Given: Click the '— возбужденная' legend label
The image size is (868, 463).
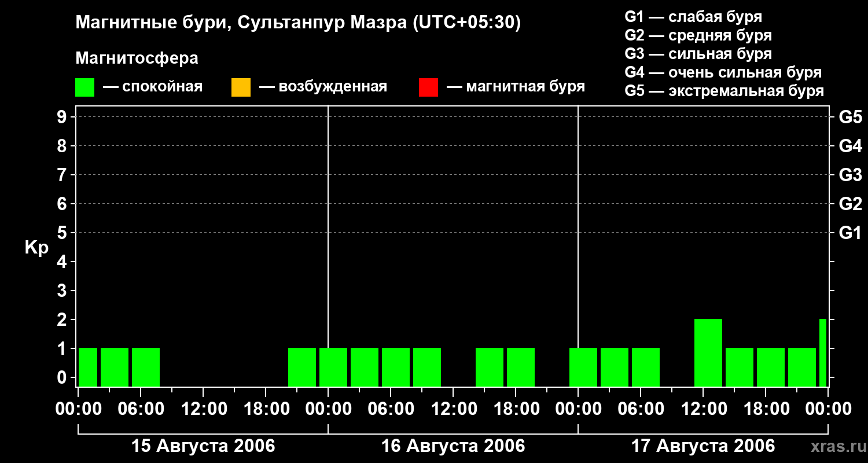Looking at the screenshot, I should [x=323, y=87].
